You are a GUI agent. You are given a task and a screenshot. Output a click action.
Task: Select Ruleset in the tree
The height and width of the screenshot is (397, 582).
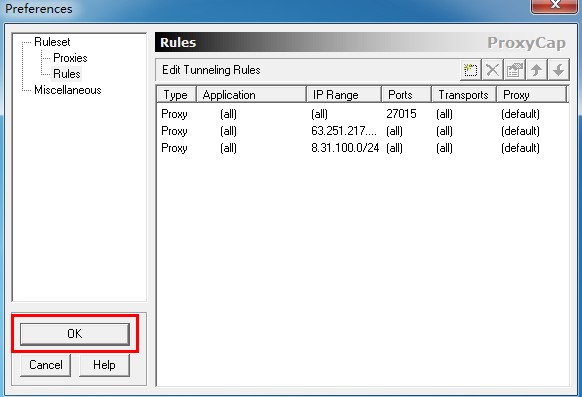tap(52, 42)
